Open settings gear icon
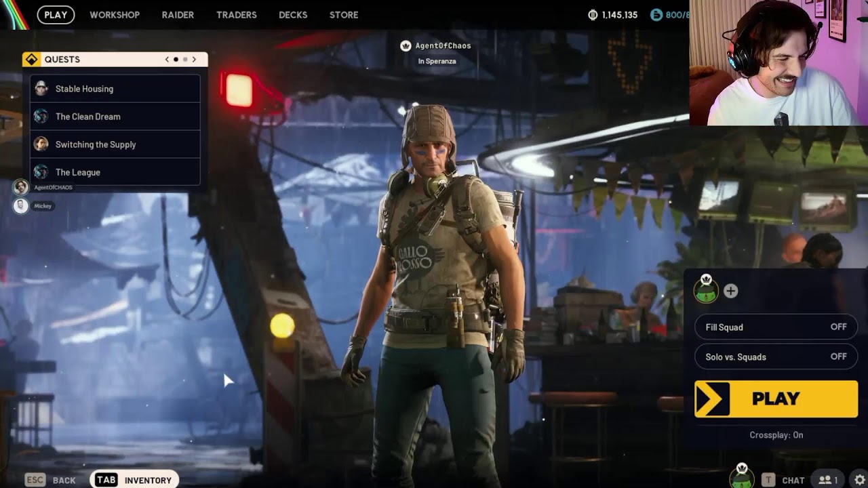The height and width of the screenshot is (488, 868). pyautogui.click(x=860, y=480)
